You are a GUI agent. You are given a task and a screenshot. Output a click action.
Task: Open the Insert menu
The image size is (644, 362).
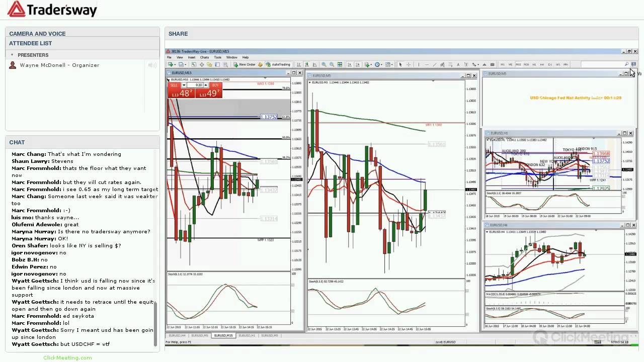coord(192,57)
